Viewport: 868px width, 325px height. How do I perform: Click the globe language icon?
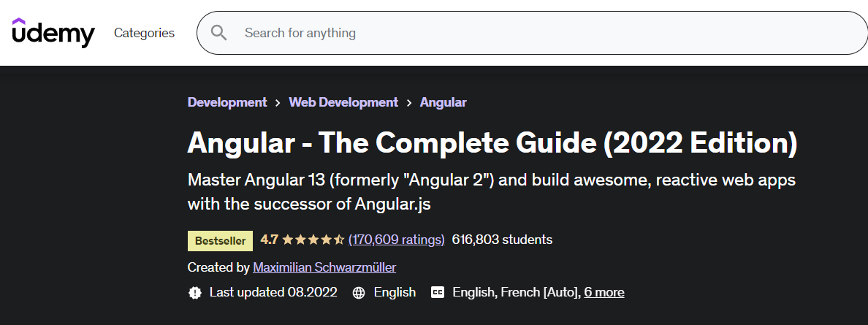click(359, 292)
